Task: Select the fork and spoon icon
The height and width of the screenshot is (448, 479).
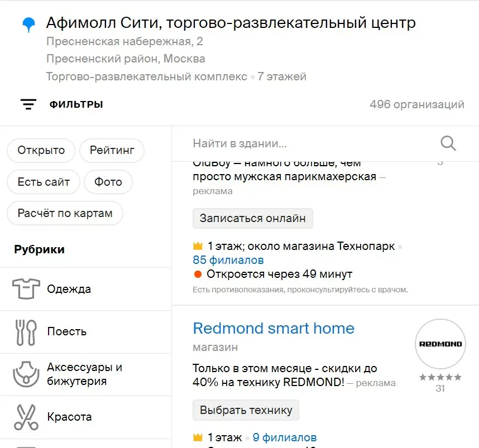Action: [26, 331]
